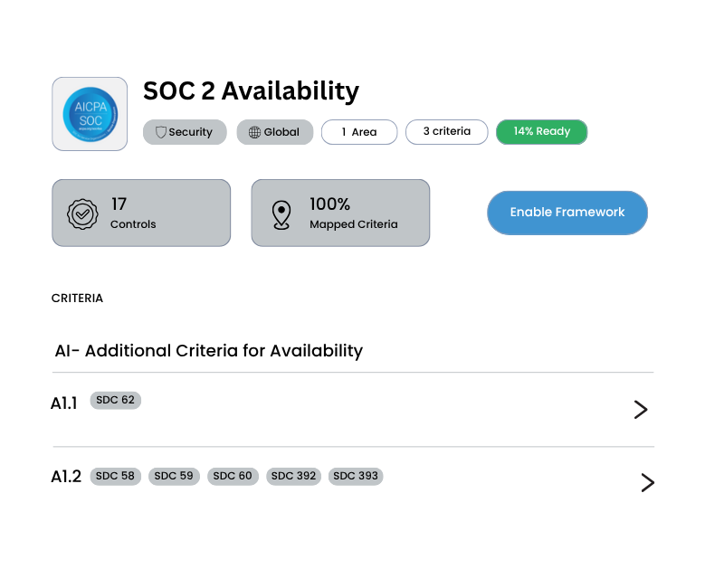Click the globe icon in Global tag

254,132
